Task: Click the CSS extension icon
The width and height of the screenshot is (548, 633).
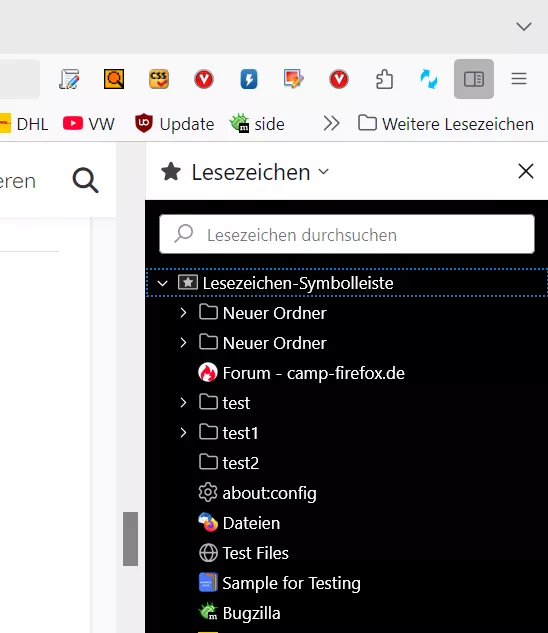Action: point(159,79)
